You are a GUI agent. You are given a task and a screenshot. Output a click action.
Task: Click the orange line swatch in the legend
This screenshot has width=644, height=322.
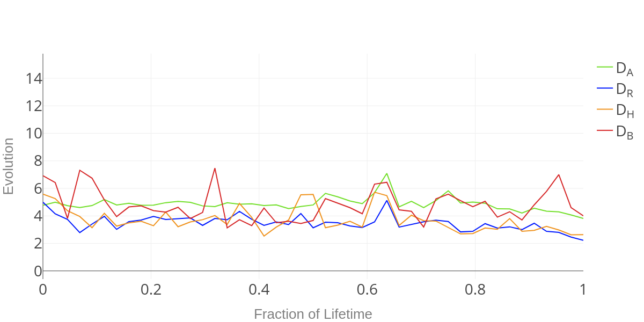point(605,109)
